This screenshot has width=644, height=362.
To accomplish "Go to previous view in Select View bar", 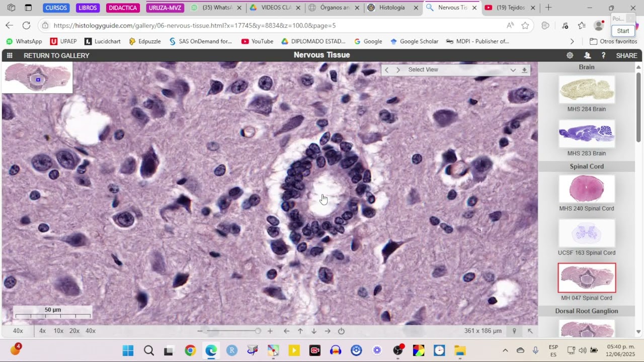I will [x=387, y=70].
